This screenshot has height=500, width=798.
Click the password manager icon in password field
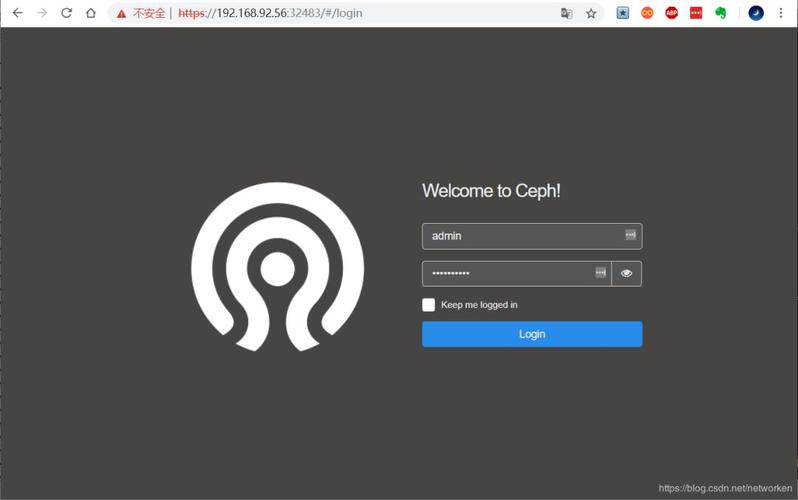click(x=601, y=272)
